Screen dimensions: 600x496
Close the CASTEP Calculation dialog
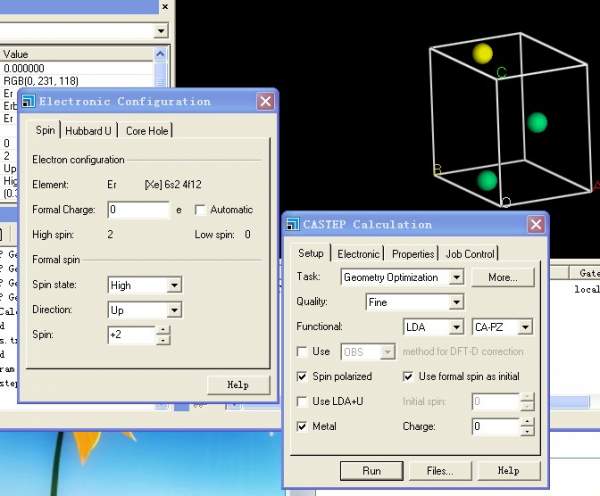point(536,224)
